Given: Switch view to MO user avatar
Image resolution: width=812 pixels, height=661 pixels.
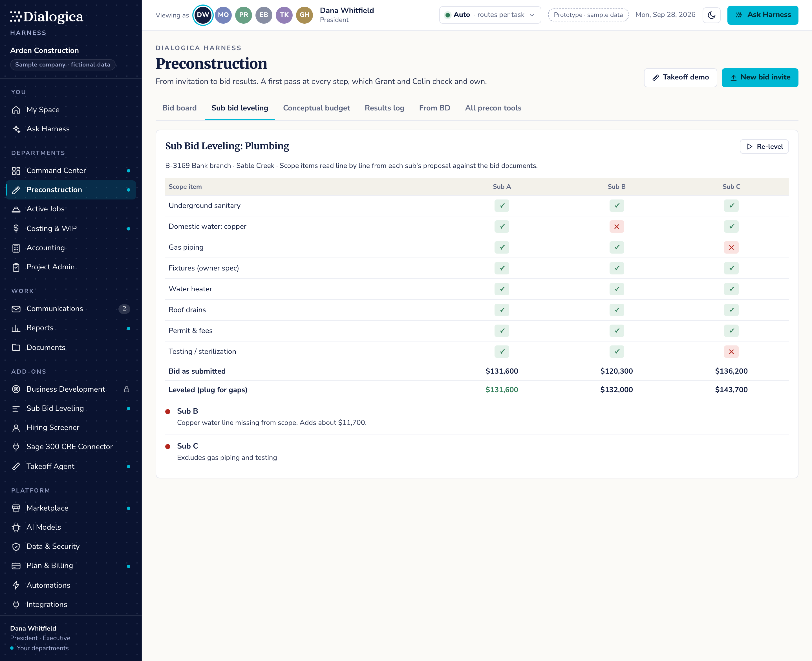Looking at the screenshot, I should pos(223,15).
